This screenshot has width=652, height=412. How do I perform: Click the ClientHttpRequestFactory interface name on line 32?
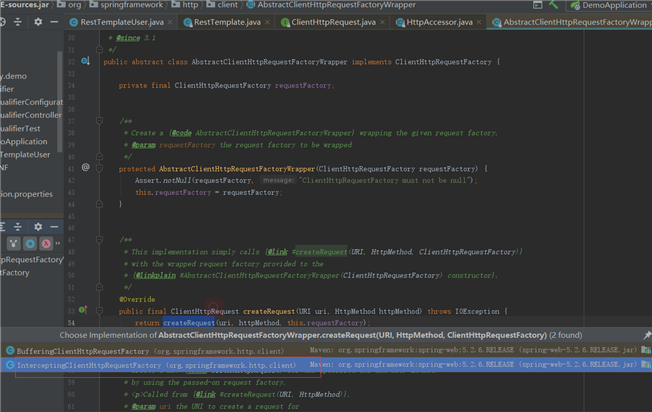point(443,62)
